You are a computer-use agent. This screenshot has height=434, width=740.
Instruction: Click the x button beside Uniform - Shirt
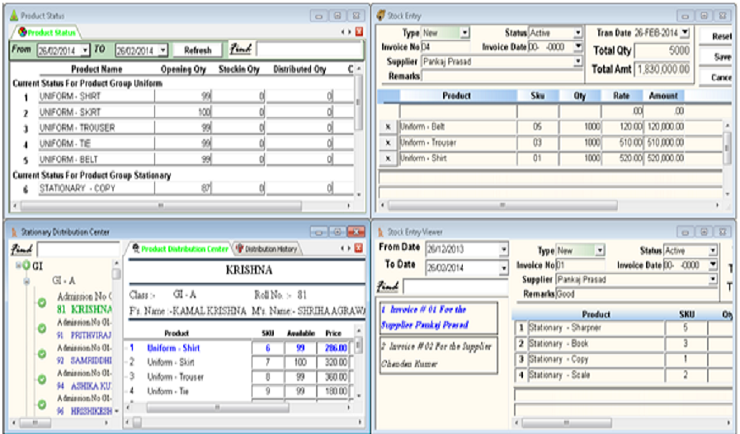(388, 158)
